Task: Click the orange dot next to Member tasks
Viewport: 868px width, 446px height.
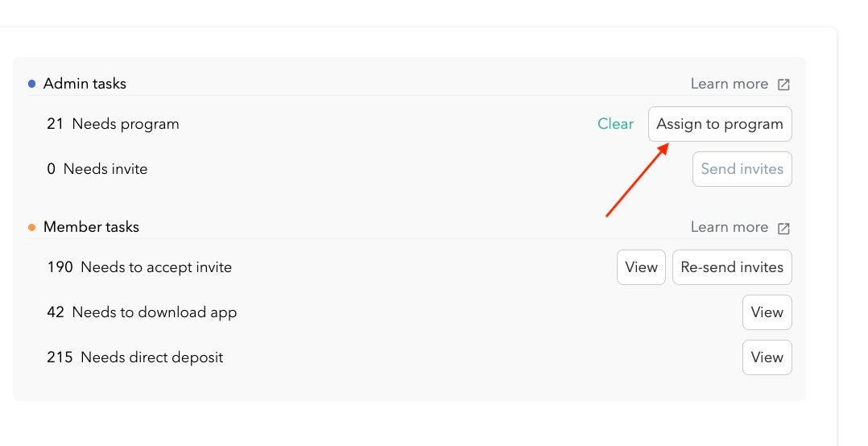Action: click(x=32, y=227)
